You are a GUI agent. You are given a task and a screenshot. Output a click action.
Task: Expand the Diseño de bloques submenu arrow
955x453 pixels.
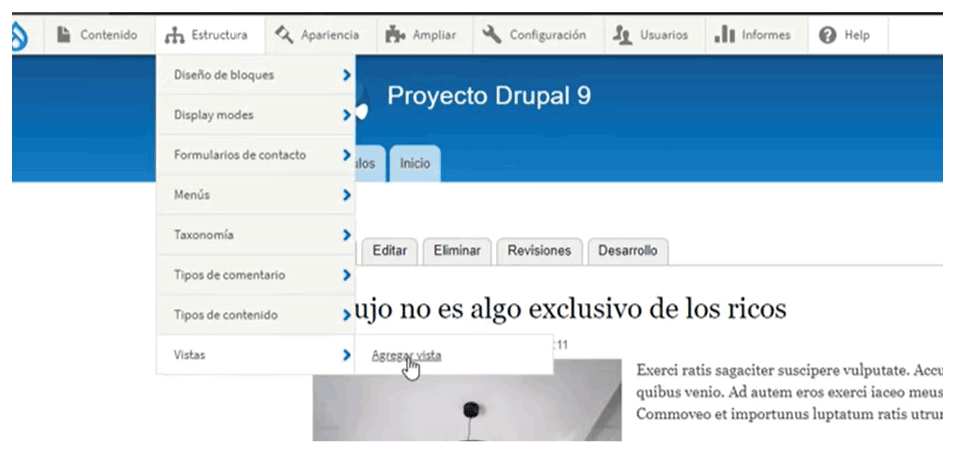(347, 75)
